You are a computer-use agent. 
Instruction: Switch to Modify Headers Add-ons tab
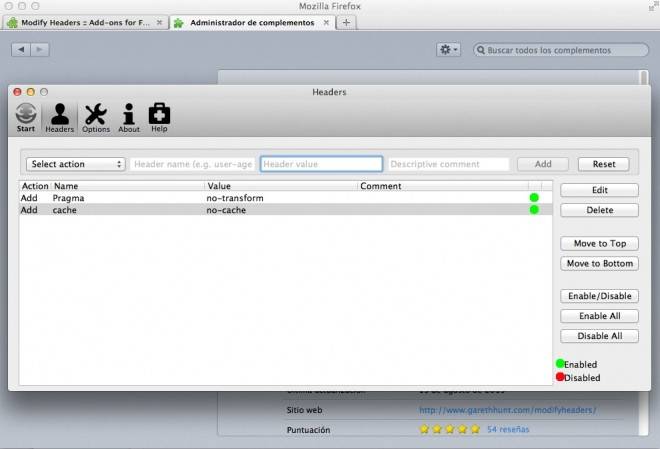(x=85, y=23)
